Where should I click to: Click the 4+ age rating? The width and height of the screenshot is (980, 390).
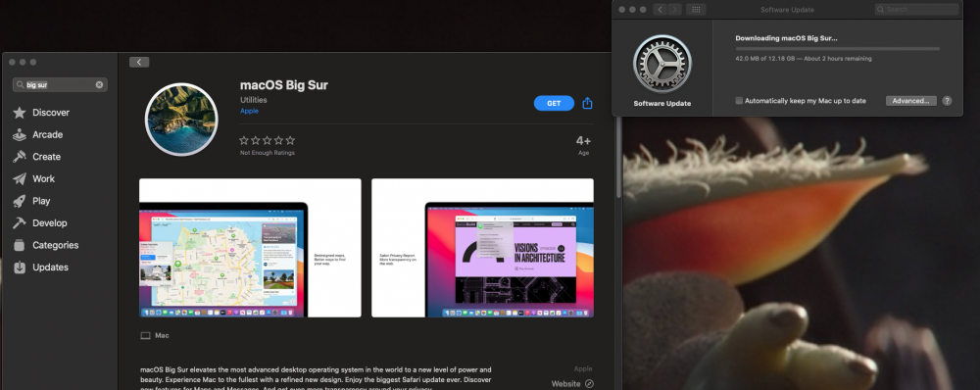point(583,141)
